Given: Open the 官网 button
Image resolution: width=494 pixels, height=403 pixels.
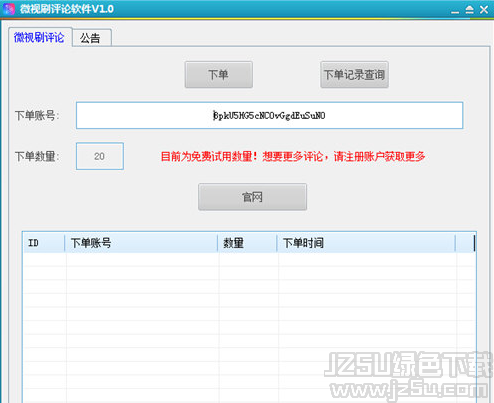Looking at the screenshot, I should [252, 197].
